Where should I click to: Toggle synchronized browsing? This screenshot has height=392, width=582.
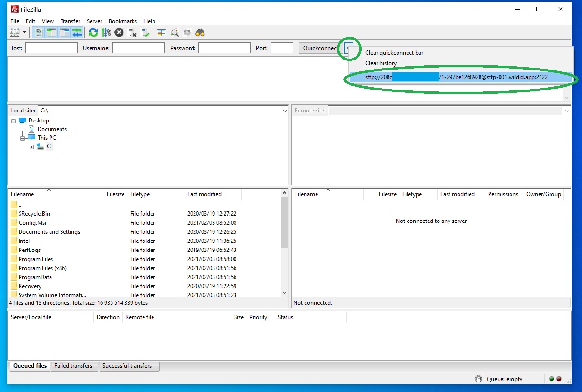point(187,32)
